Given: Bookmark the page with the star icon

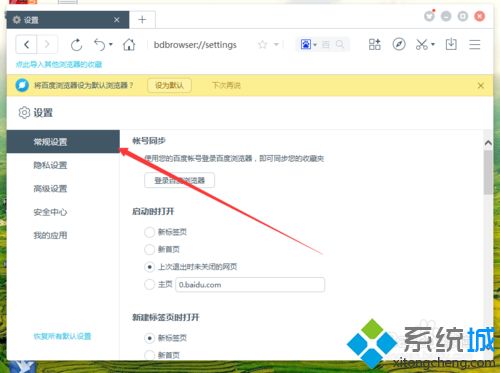Looking at the screenshot, I should [x=263, y=44].
